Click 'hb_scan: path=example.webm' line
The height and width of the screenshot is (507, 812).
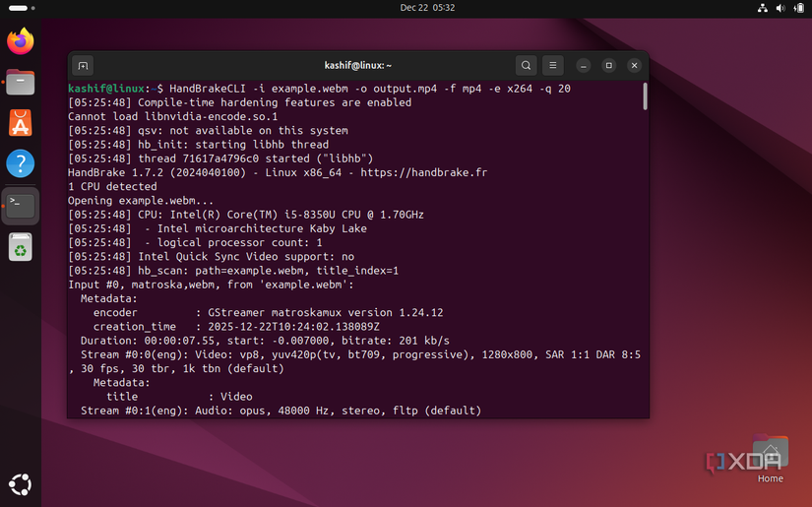(233, 271)
